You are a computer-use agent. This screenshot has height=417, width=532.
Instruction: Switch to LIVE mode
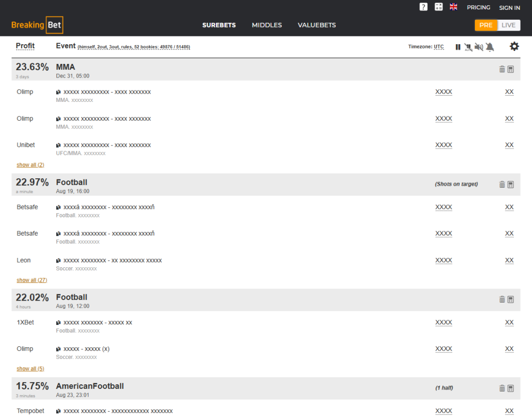[x=509, y=25]
